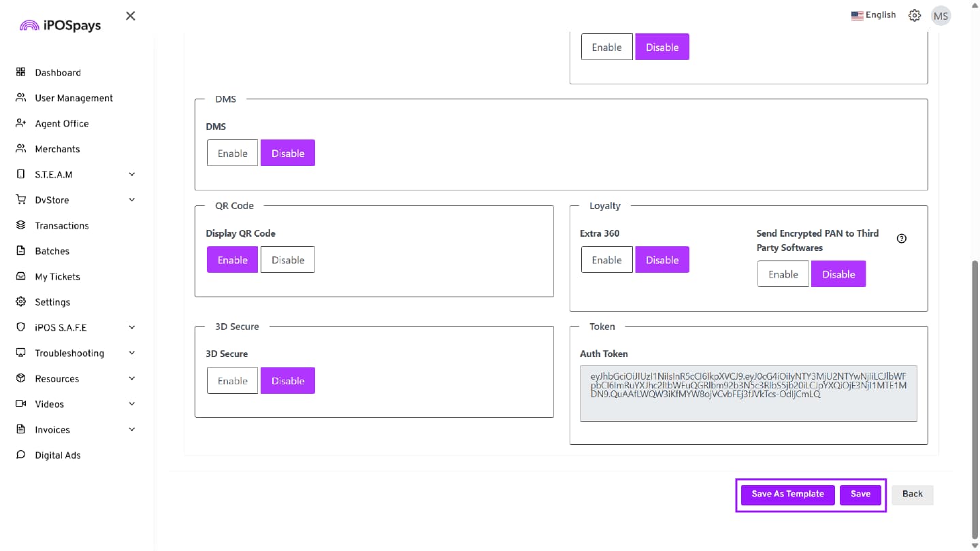Click the Agent Office person-plus icon
Screen dimensions: 980x551
pyautogui.click(x=20, y=123)
